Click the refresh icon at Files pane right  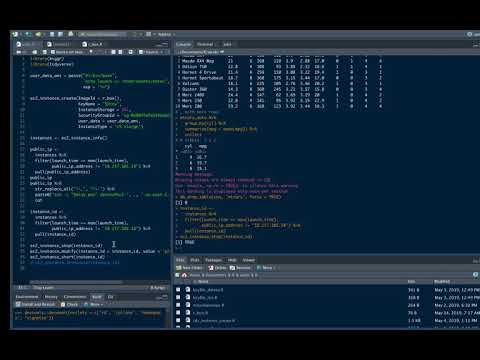[476, 275]
